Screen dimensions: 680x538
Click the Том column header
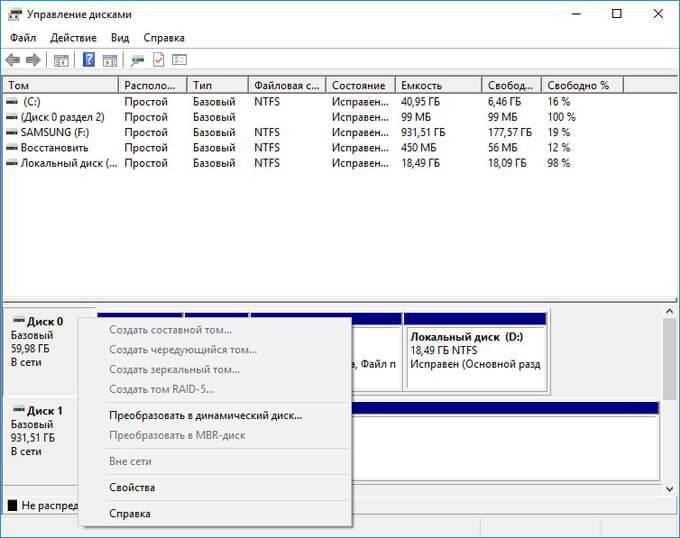tap(60, 85)
